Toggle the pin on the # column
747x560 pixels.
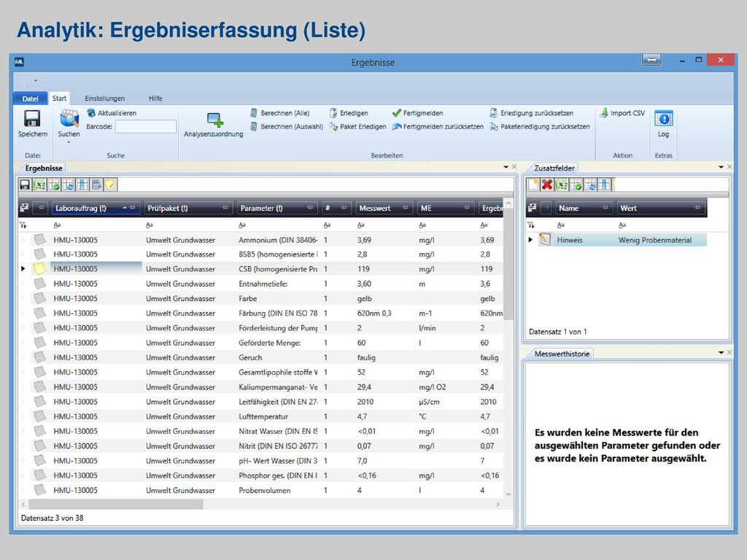344,208
